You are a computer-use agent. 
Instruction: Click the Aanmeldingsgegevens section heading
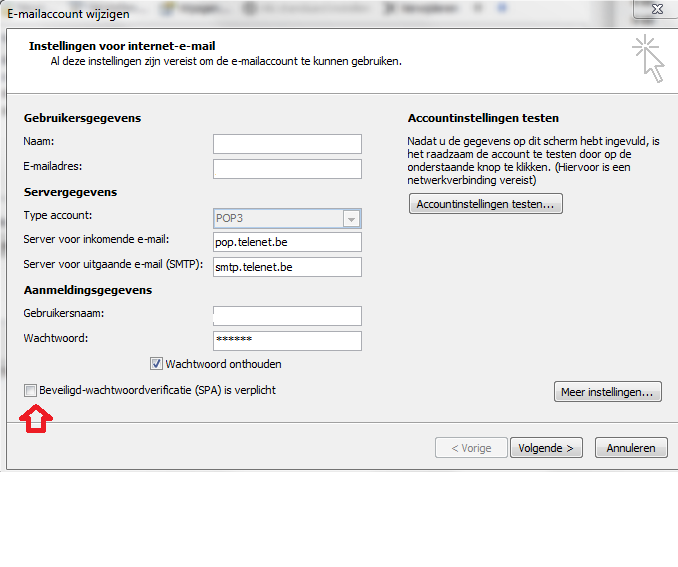(x=88, y=290)
